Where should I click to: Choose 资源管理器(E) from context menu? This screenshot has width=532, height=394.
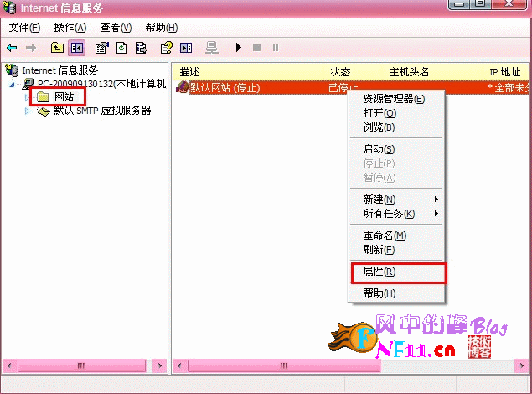(396, 99)
